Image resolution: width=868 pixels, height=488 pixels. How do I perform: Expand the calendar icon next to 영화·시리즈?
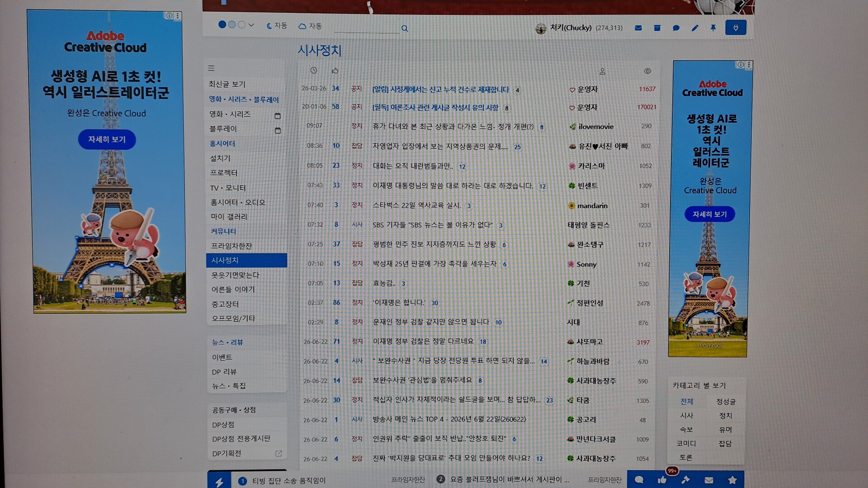tap(278, 116)
